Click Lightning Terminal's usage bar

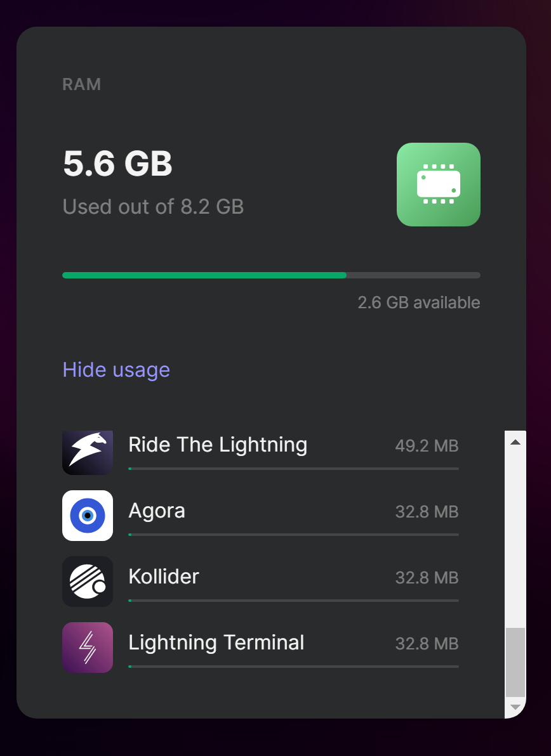tap(293, 667)
